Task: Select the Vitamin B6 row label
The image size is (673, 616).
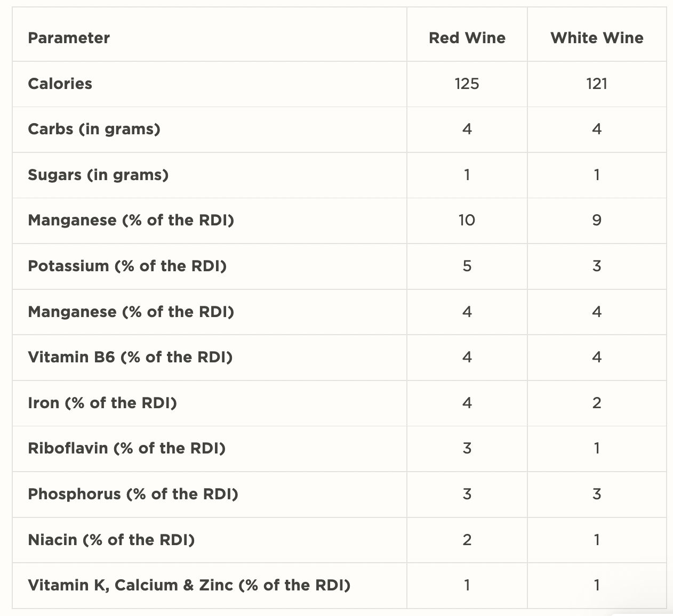Action: 130,357
